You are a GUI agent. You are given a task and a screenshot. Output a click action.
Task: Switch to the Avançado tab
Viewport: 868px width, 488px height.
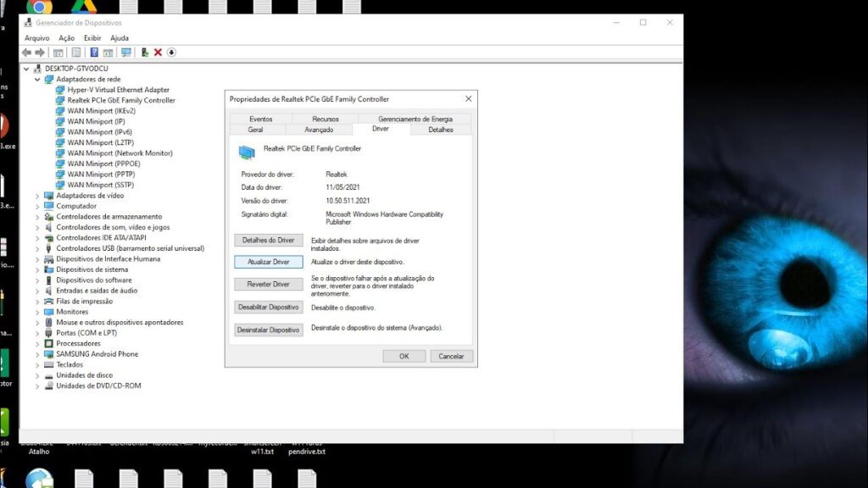(319, 130)
